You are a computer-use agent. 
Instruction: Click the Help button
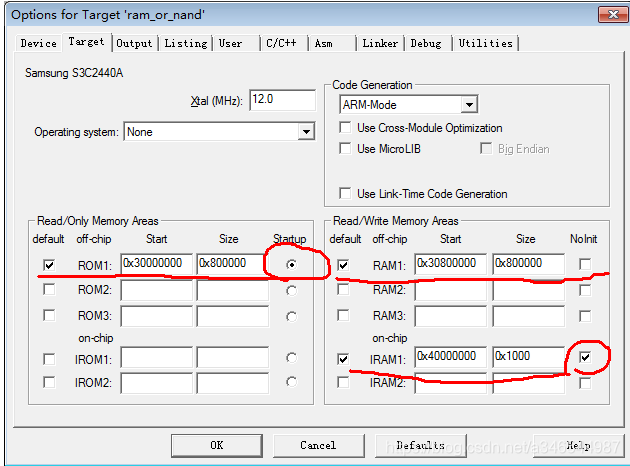[579, 446]
